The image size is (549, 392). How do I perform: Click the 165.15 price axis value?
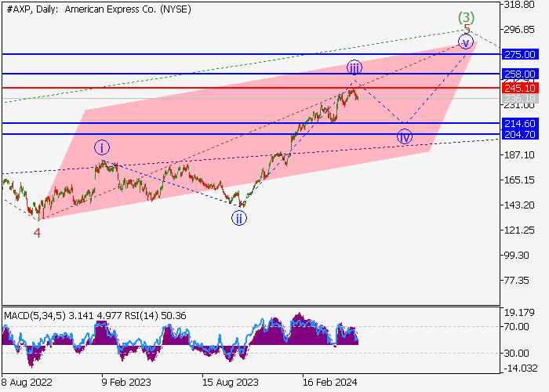click(x=519, y=180)
